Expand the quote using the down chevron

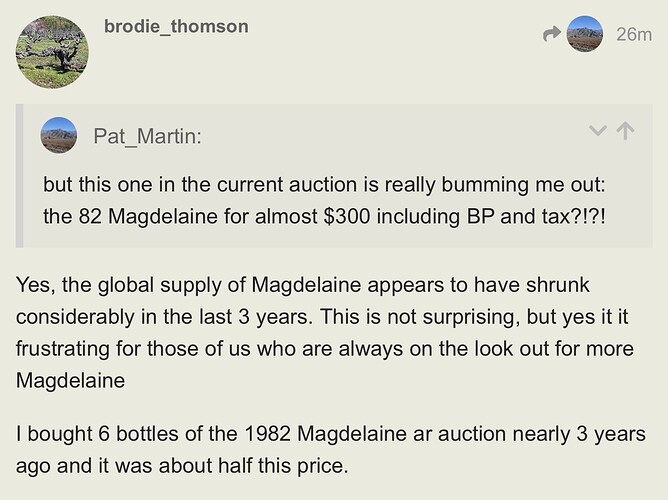coord(598,131)
